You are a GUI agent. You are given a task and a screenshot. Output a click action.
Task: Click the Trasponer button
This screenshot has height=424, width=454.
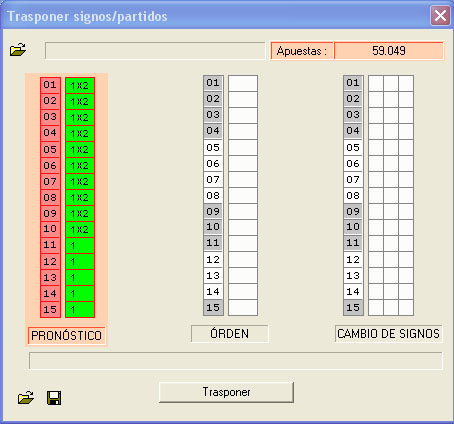click(x=226, y=392)
